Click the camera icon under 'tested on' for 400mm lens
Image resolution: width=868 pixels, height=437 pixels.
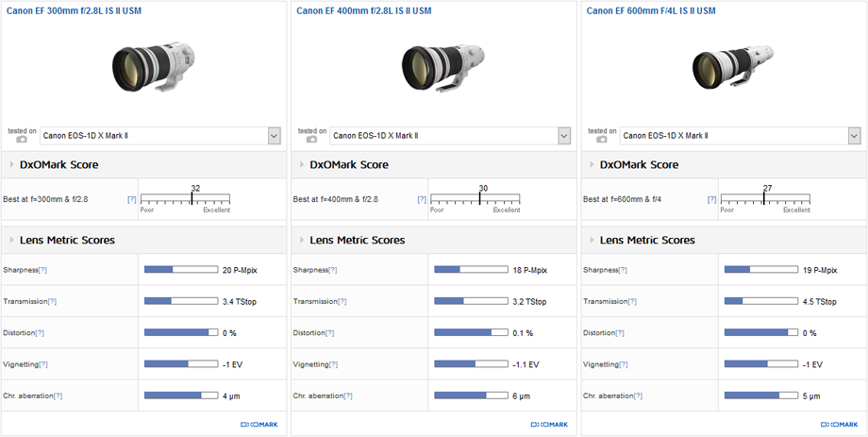(x=311, y=140)
